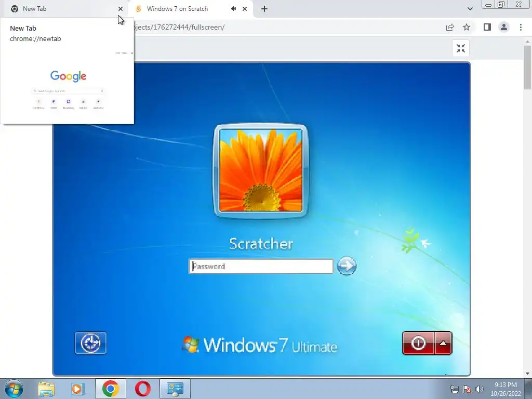Open Windows Explorer from the taskbar

click(x=46, y=389)
